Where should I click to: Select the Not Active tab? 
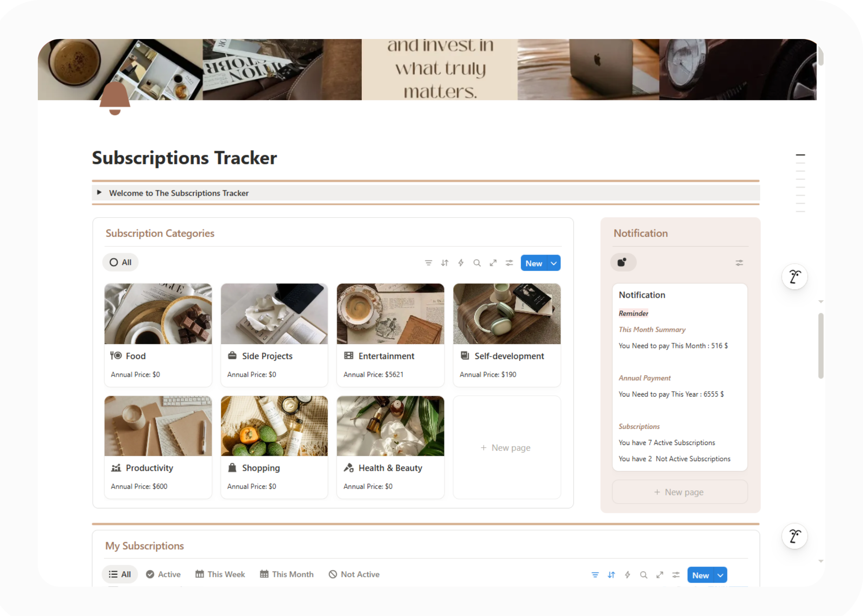click(x=354, y=575)
